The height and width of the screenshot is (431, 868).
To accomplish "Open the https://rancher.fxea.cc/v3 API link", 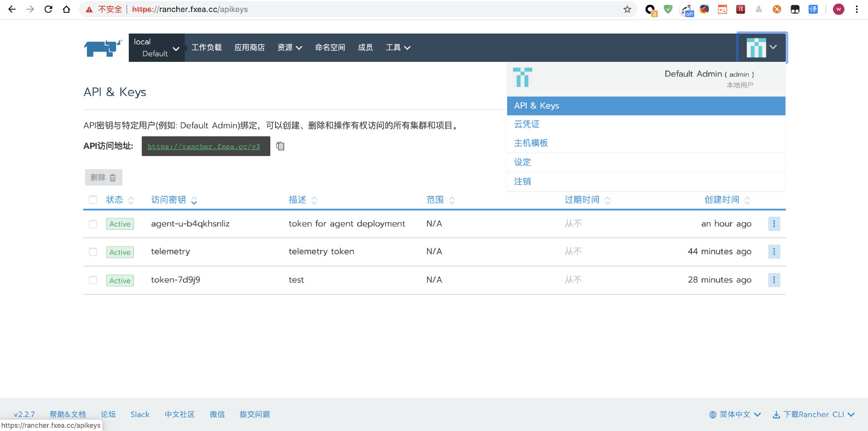I will tap(203, 146).
